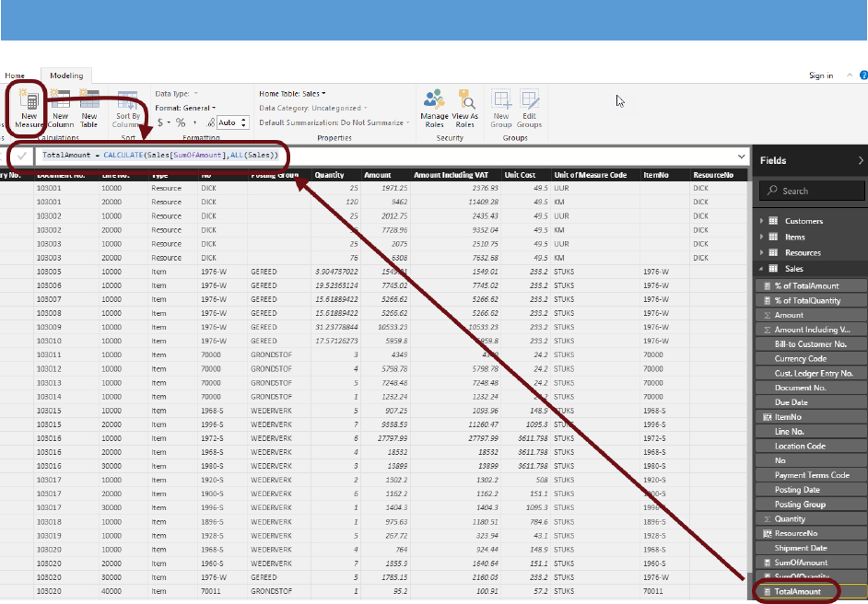Click the New Column icon

pos(60,101)
